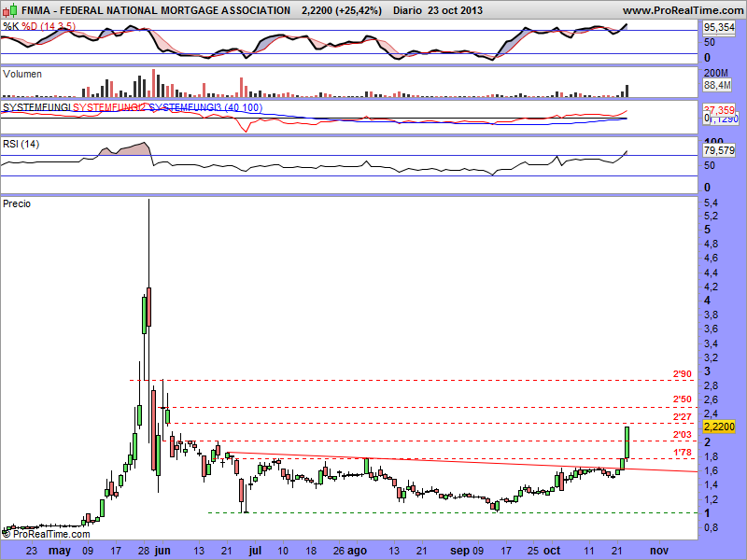Click the yellow 2,2200 current price tag
Image resolution: width=747 pixels, height=560 pixels.
(x=720, y=425)
